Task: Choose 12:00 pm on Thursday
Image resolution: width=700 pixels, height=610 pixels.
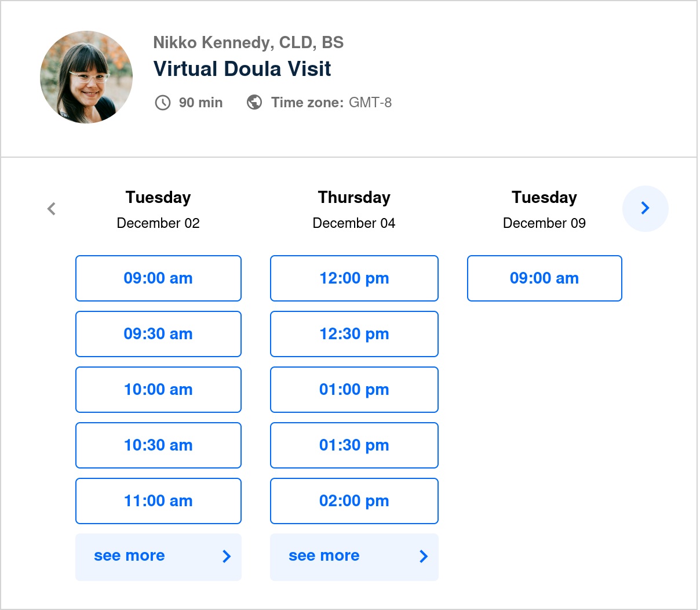Action: pos(354,278)
